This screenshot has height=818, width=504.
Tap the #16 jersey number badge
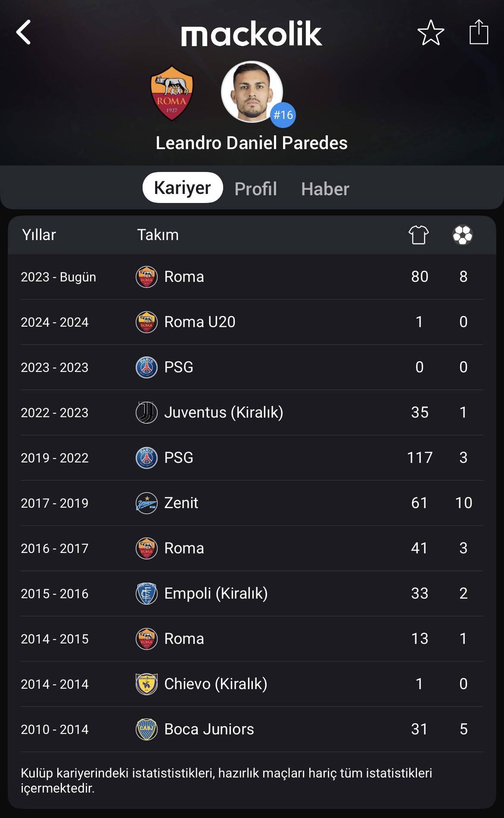[283, 115]
